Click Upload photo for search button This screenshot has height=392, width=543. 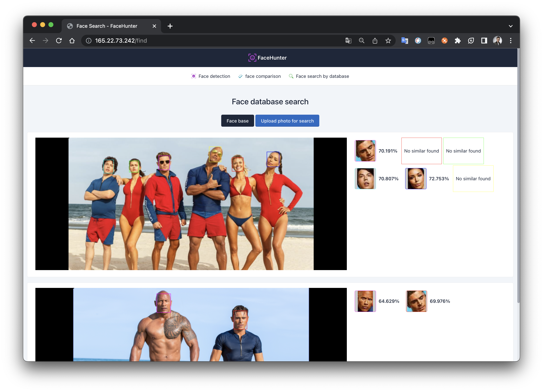(x=287, y=121)
